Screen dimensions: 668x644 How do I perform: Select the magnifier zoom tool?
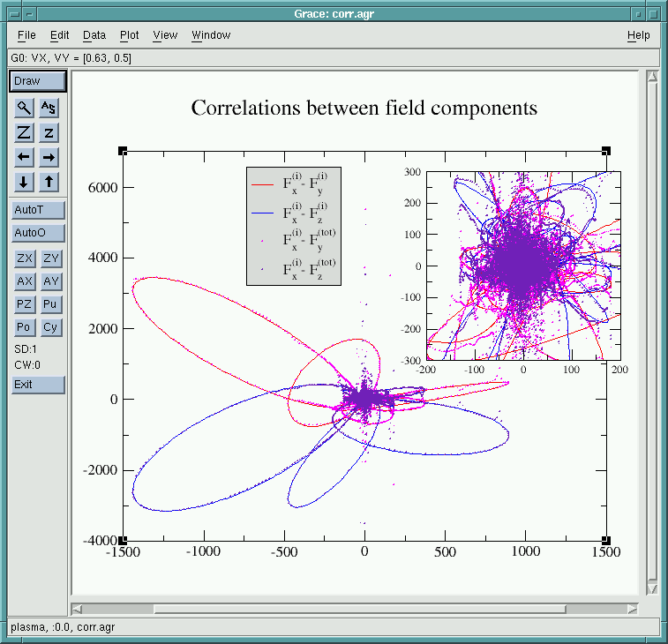(x=25, y=108)
